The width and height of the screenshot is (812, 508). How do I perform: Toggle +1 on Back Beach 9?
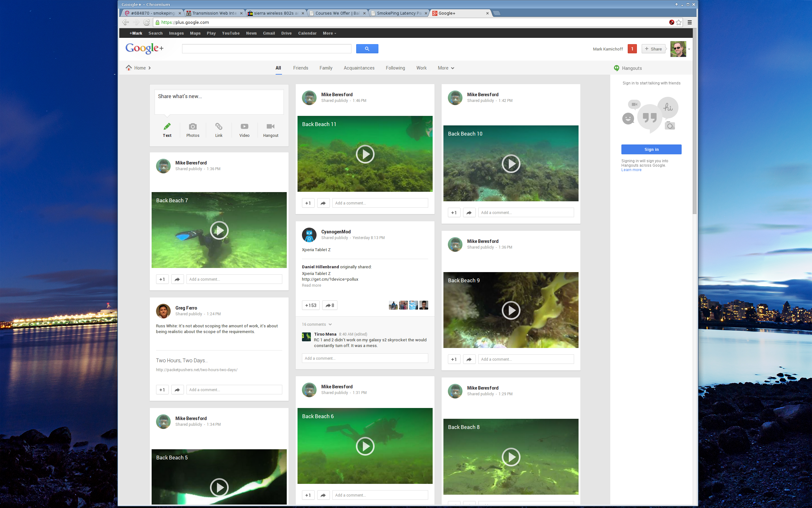(454, 359)
